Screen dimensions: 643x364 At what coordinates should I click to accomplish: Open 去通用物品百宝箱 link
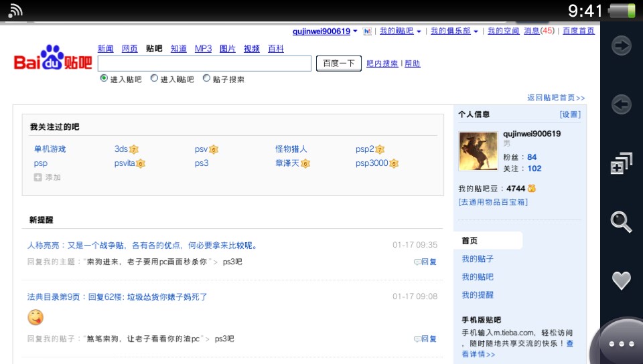click(493, 202)
